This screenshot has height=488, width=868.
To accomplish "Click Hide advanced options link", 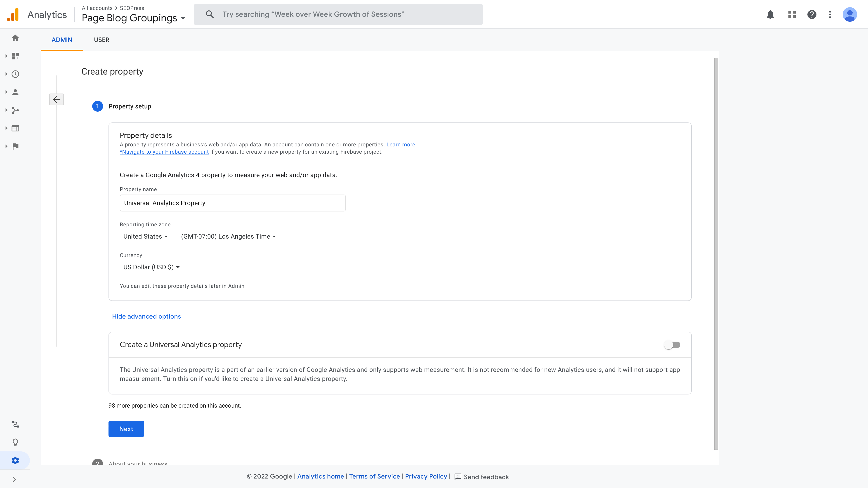I will (146, 317).
